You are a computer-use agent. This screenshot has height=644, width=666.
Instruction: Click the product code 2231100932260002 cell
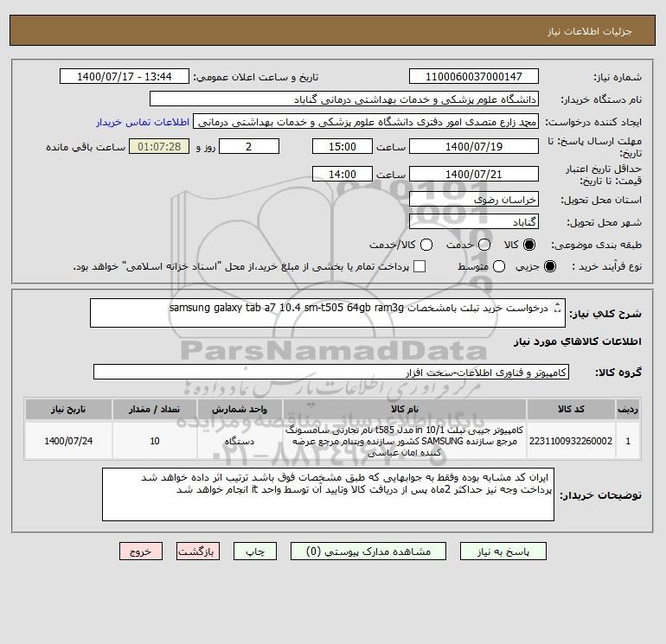(x=571, y=441)
